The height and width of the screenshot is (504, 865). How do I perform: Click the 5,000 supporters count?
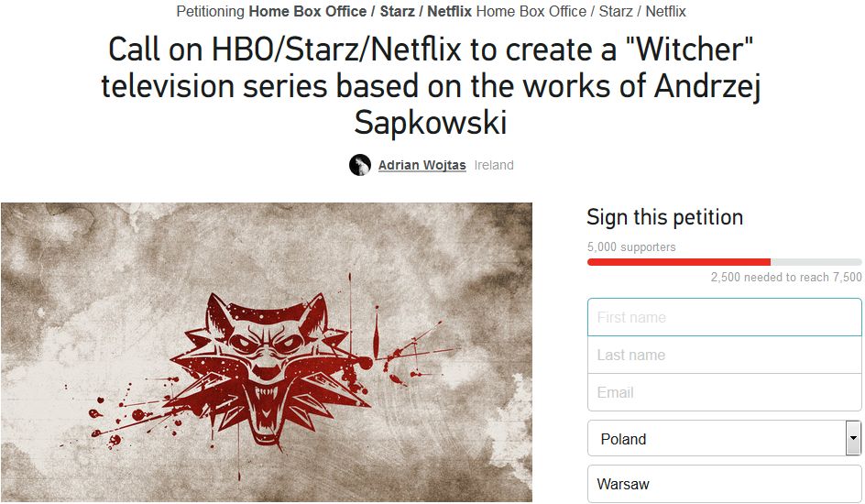pyautogui.click(x=631, y=247)
